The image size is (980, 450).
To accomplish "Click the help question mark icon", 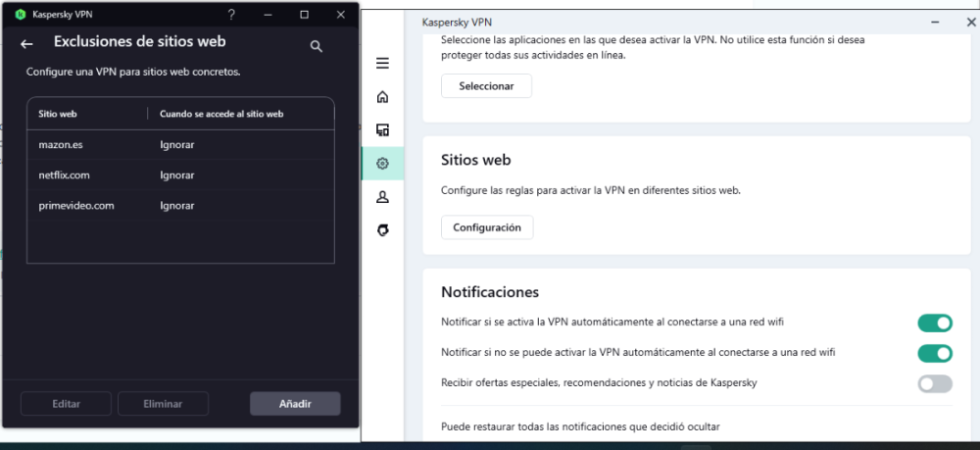I will [231, 15].
